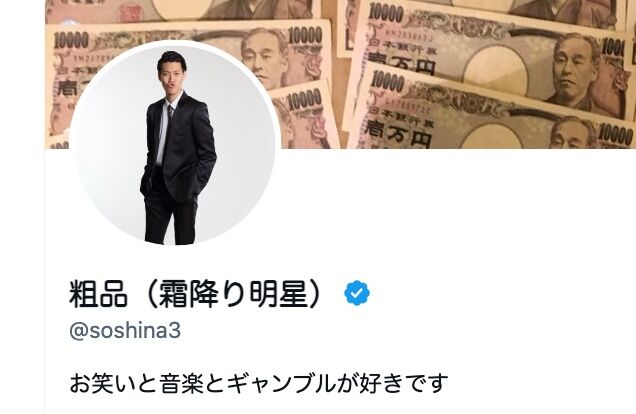
Task: Click the 10000 numeral on the top-left banknote
Action: click(x=71, y=40)
